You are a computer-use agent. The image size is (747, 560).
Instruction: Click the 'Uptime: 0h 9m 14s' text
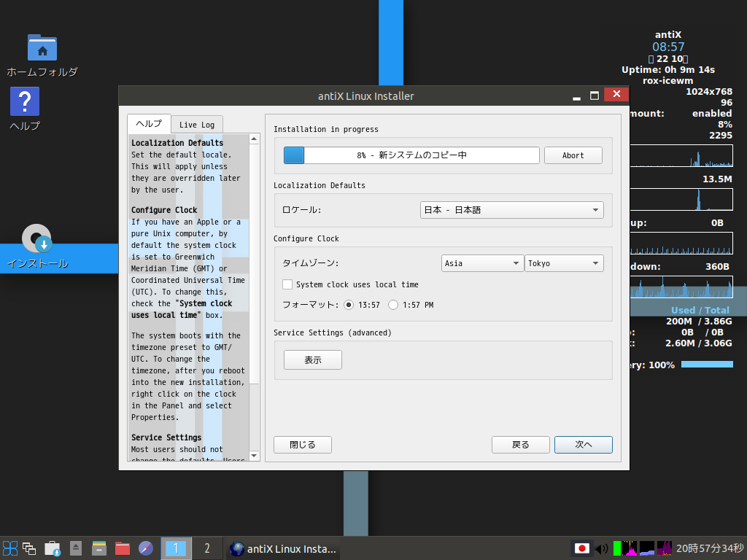pos(668,69)
